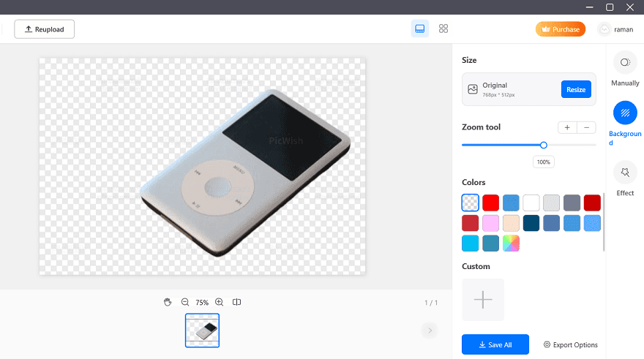Go to next image with arrow
The image size is (644, 359).
click(430, 330)
